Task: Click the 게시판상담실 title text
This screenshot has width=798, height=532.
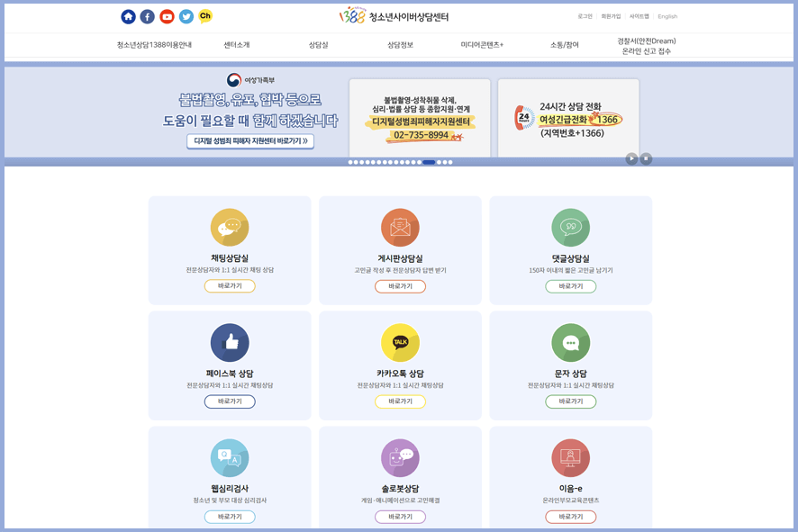Action: coord(400,258)
